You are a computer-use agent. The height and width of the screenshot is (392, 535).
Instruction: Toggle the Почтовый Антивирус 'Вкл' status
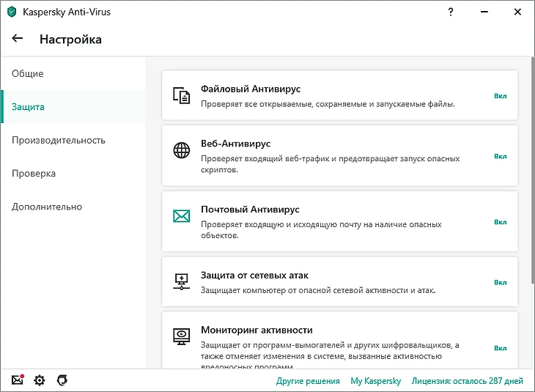(x=500, y=222)
